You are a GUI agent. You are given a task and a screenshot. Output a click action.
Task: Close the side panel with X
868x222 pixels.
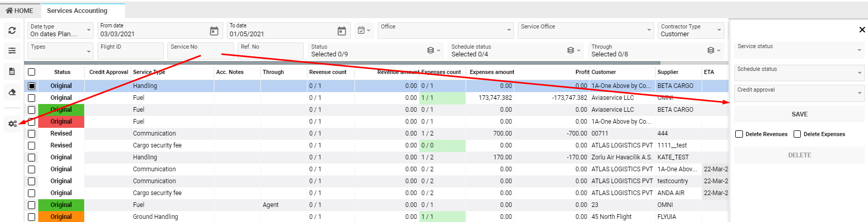862,30
